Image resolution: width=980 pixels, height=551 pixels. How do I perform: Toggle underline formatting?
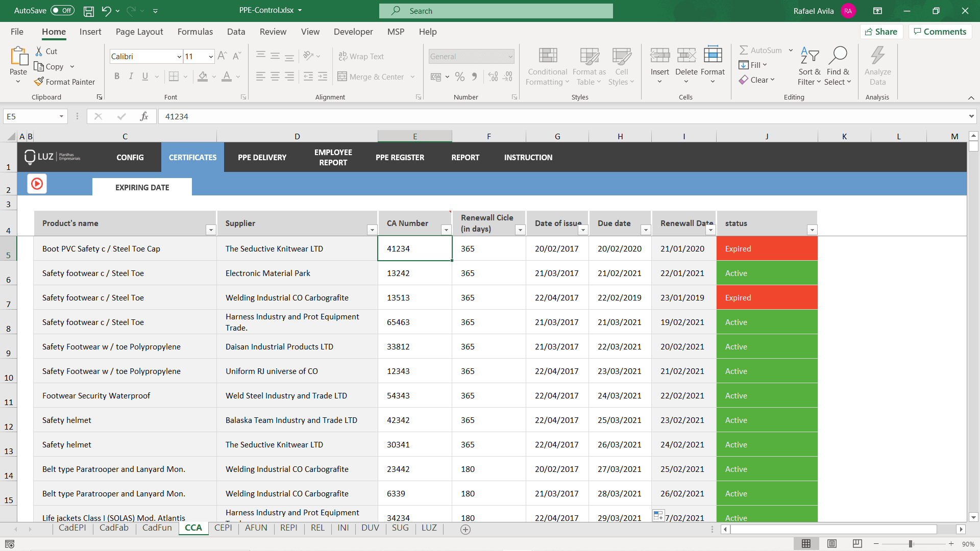click(x=144, y=76)
